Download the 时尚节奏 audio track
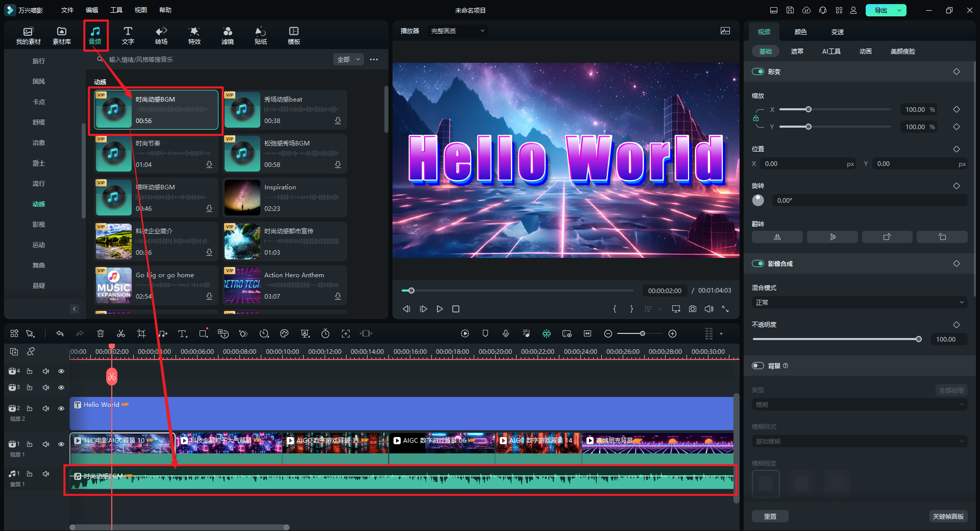The height and width of the screenshot is (531, 980). coord(209,164)
